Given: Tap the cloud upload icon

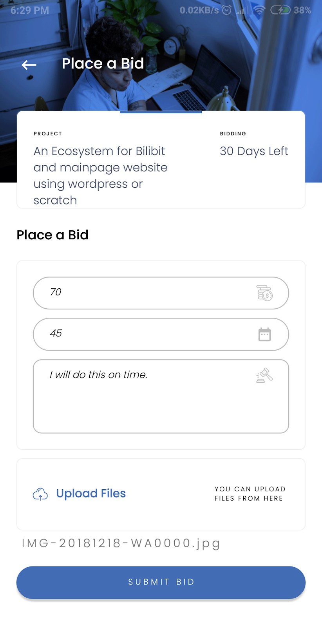Looking at the screenshot, I should [40, 494].
